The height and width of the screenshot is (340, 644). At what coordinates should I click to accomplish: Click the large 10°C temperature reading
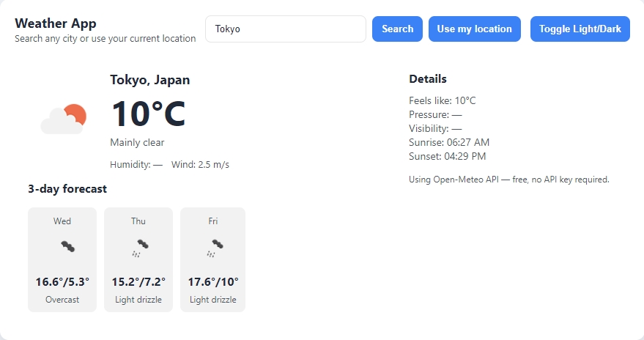[x=148, y=114]
